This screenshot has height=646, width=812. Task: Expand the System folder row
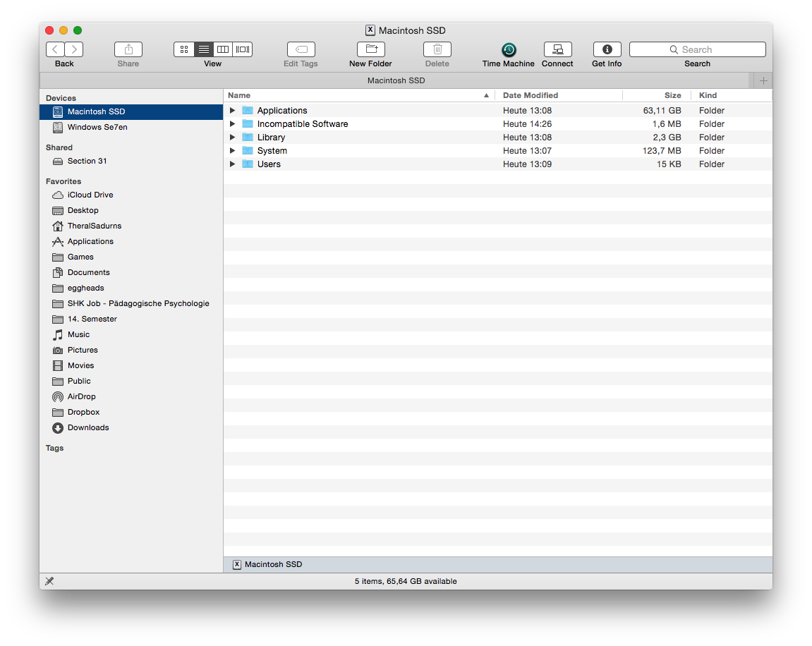pyautogui.click(x=233, y=151)
